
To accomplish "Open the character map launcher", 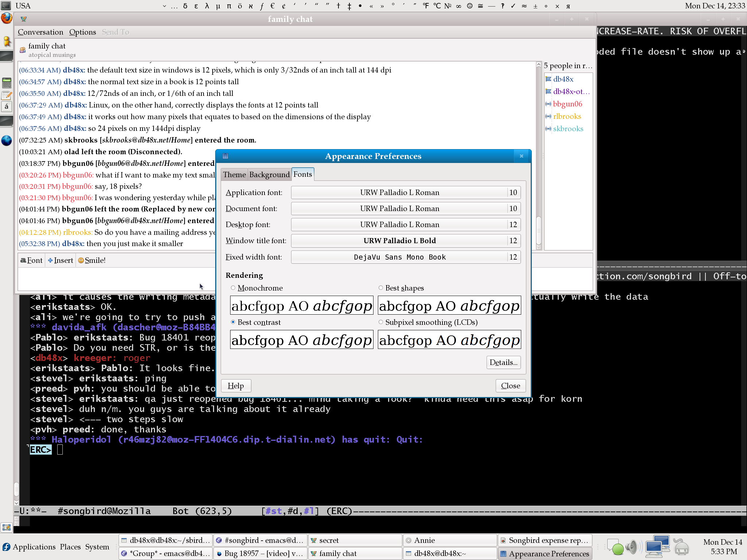I will (x=7, y=107).
